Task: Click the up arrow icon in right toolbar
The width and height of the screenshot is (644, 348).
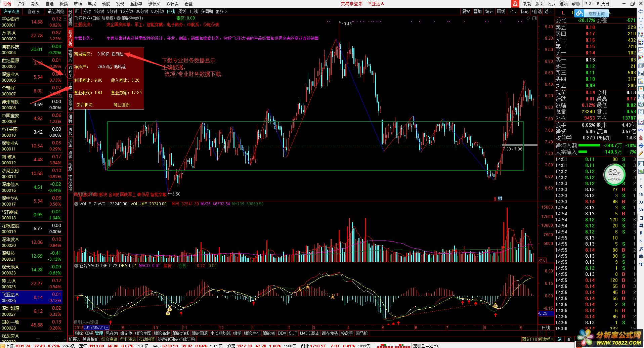Action: pos(641,19)
